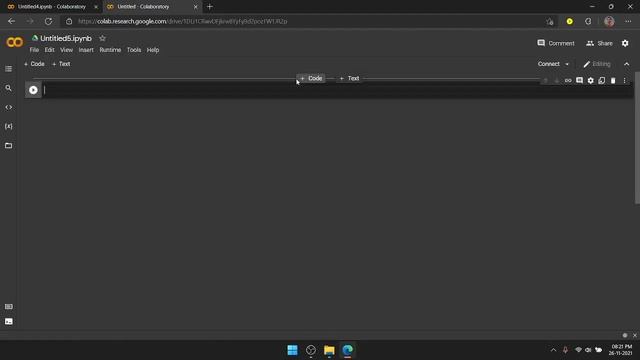
Task: Open the cell's more actions menu
Action: point(624,81)
